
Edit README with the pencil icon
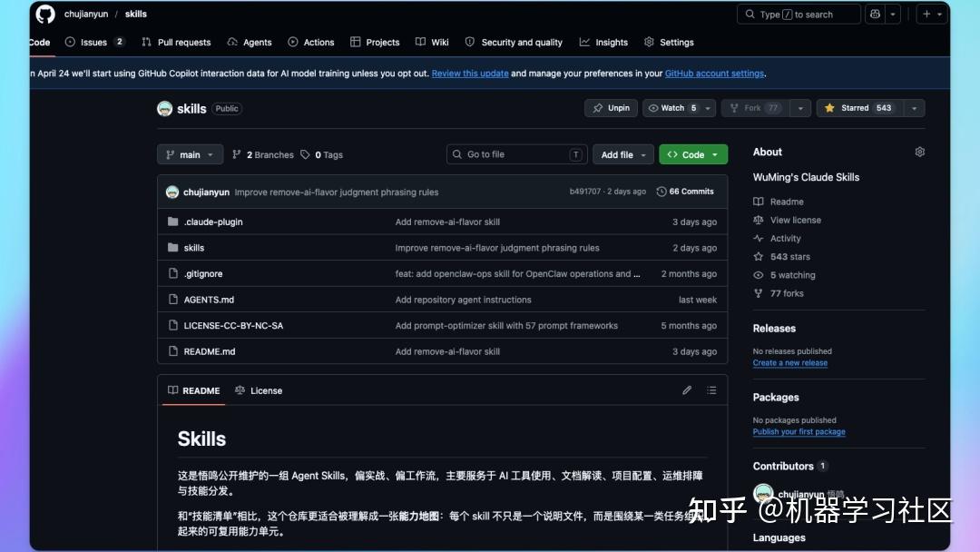pyautogui.click(x=687, y=390)
